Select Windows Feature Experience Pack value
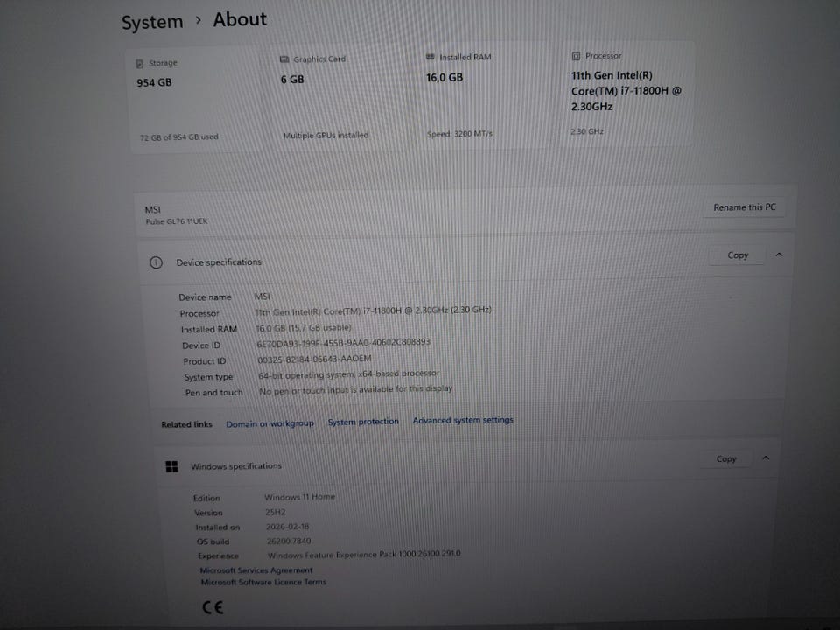Image resolution: width=840 pixels, height=630 pixels. coord(364,555)
